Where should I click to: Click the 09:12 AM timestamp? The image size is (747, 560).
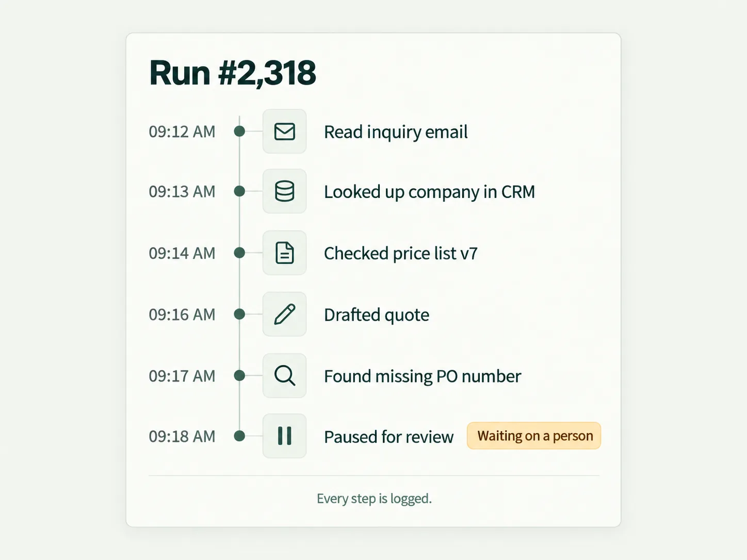pyautogui.click(x=182, y=131)
